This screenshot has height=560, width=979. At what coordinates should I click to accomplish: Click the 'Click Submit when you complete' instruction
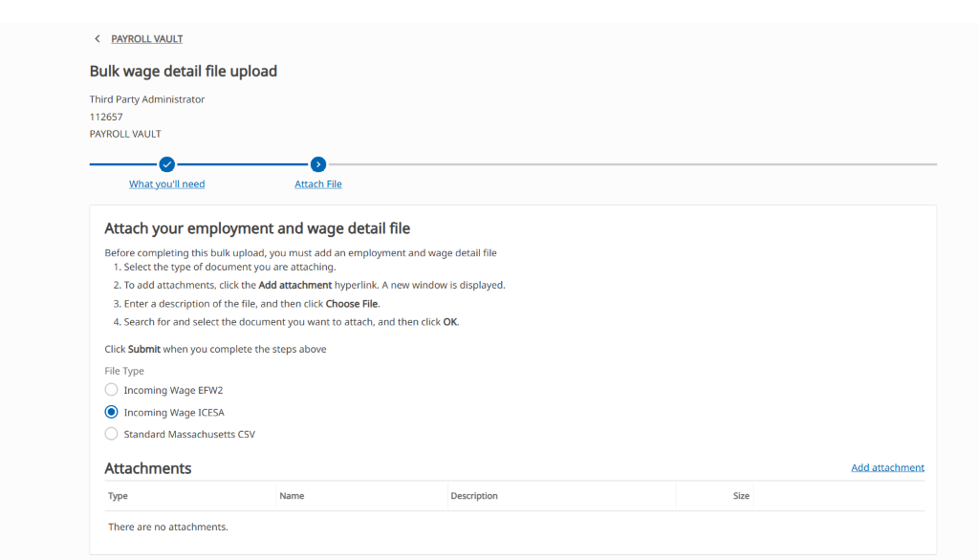[215, 349]
